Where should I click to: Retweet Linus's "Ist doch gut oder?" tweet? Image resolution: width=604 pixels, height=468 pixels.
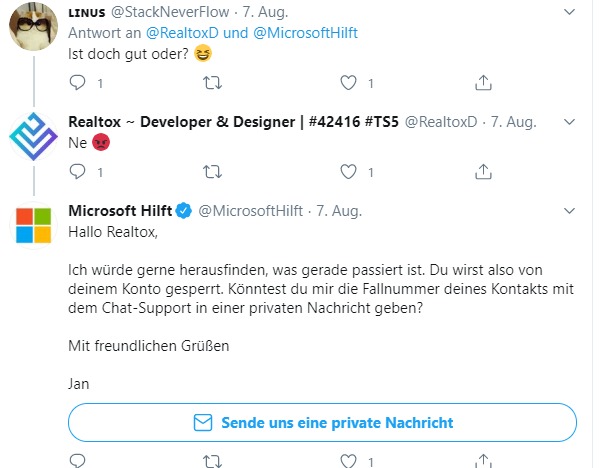[212, 83]
